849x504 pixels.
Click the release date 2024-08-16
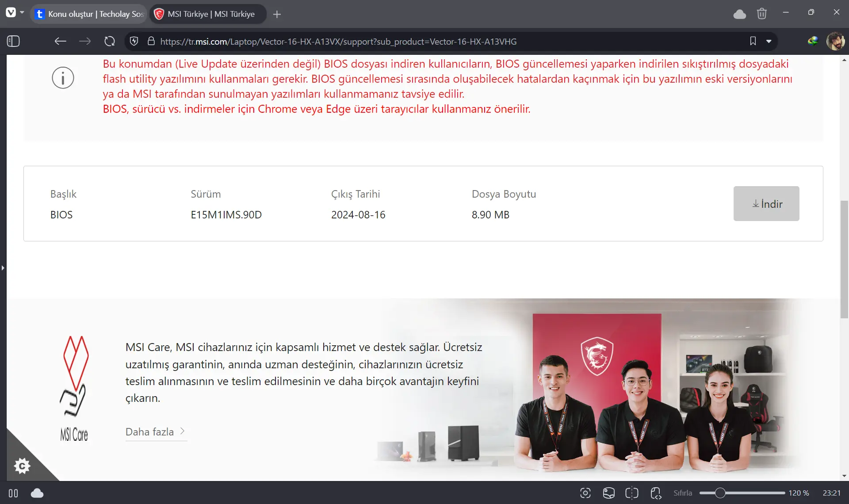click(358, 215)
